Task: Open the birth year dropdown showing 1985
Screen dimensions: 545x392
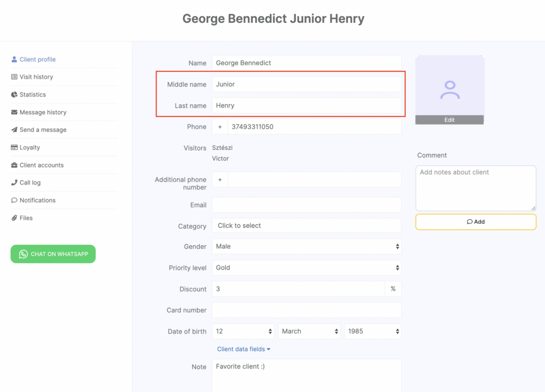Action: coord(373,331)
